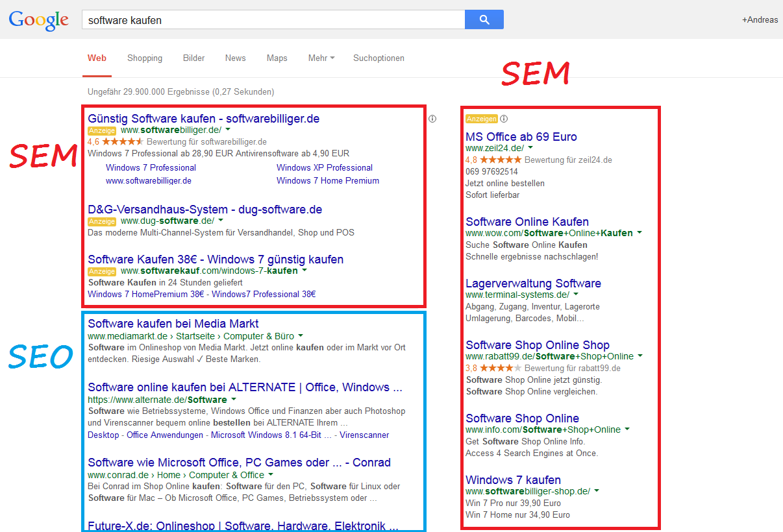The height and width of the screenshot is (532, 783).
Task: Expand the Mehr menu
Action: (321, 58)
